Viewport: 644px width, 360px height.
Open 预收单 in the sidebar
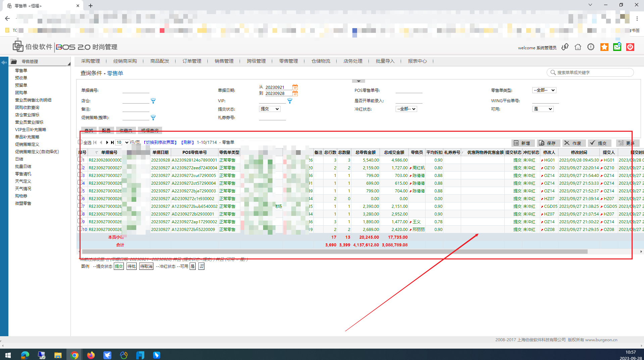tap(21, 78)
